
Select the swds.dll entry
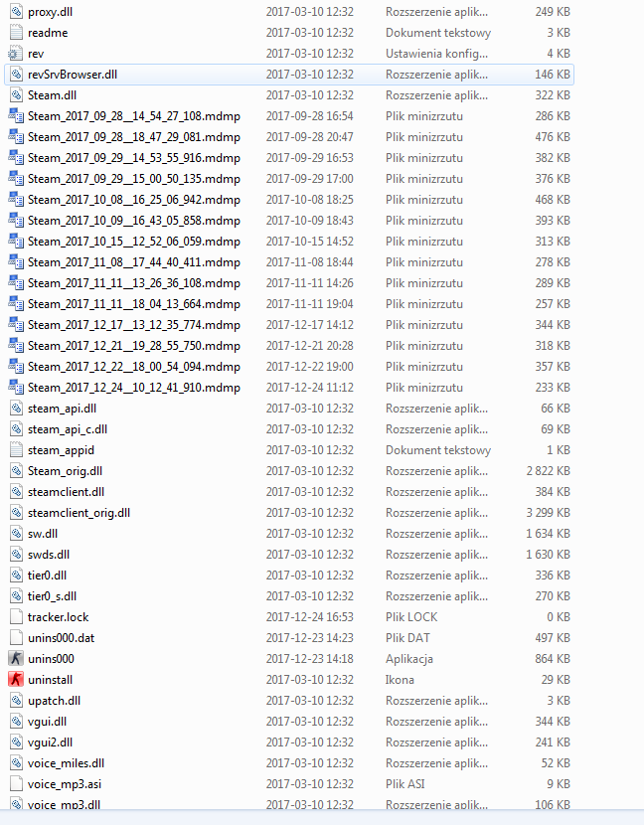[x=288, y=555]
